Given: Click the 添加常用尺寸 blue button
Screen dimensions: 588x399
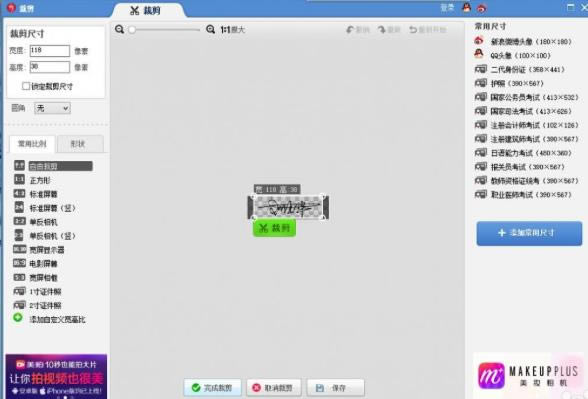Looking at the screenshot, I should (529, 233).
